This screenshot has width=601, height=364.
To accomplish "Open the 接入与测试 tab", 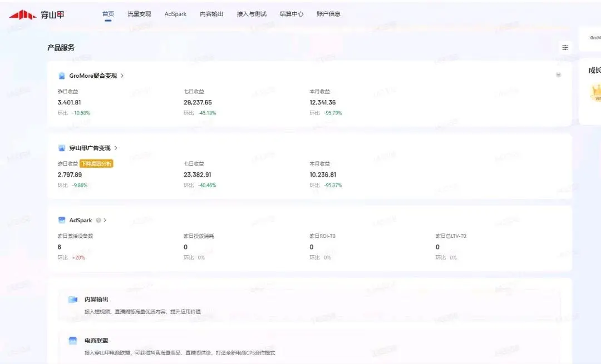I will (x=252, y=14).
